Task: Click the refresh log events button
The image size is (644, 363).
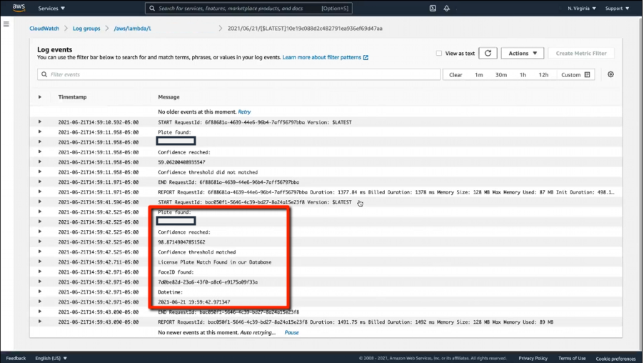Action: point(488,53)
